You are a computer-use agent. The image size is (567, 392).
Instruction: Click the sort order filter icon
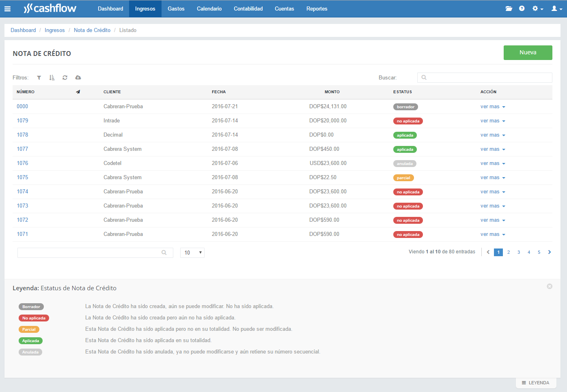[52, 77]
